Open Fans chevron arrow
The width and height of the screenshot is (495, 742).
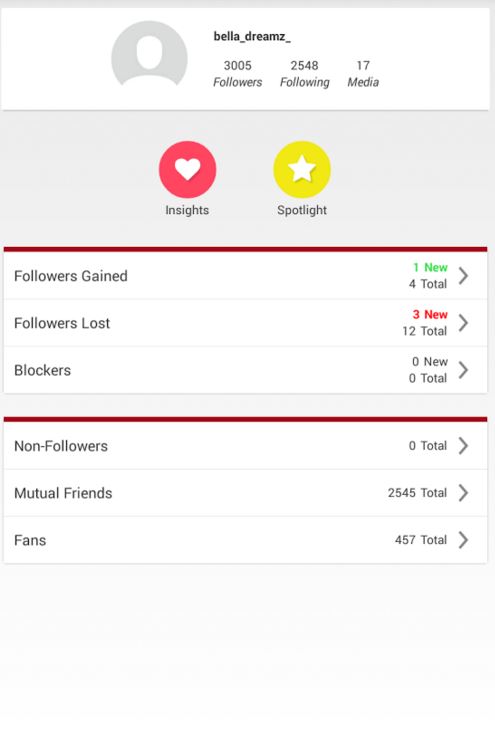pyautogui.click(x=463, y=539)
